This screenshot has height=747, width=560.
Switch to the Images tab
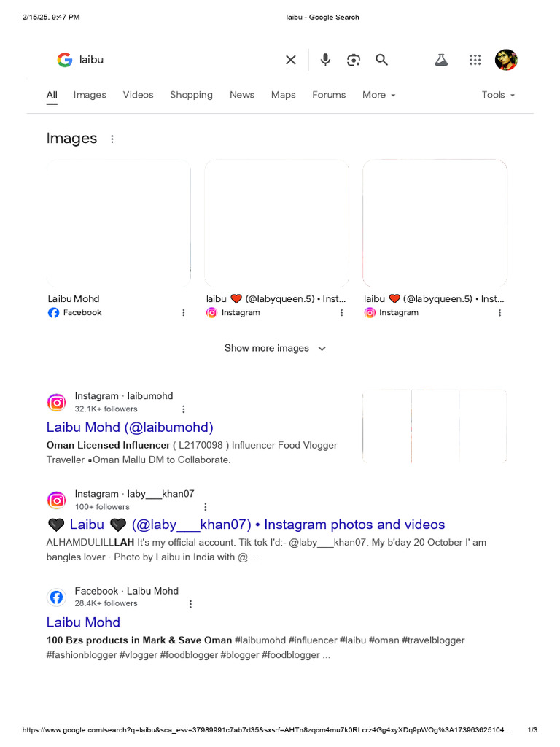click(90, 95)
